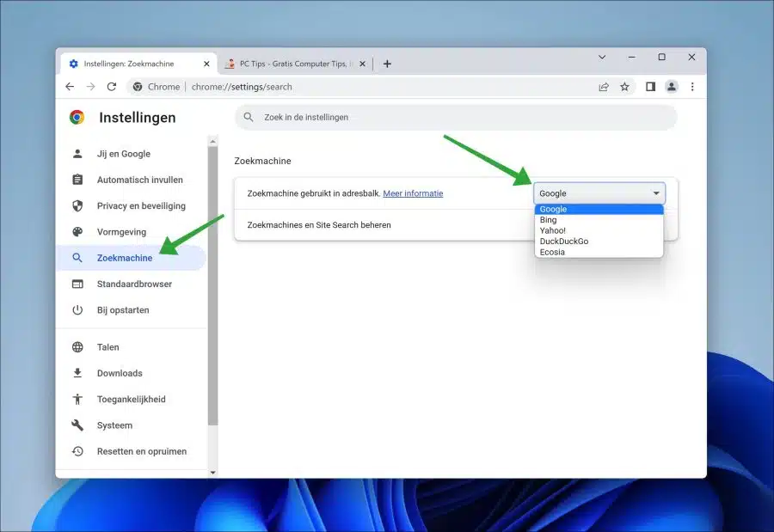The width and height of the screenshot is (774, 532).
Task: Open Jij en Google settings section
Action: pyautogui.click(x=131, y=154)
